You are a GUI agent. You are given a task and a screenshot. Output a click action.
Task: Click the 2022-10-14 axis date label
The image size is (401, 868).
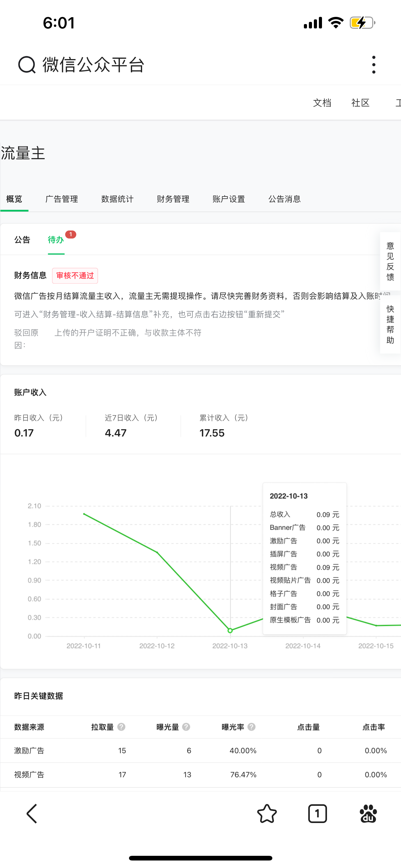(303, 646)
